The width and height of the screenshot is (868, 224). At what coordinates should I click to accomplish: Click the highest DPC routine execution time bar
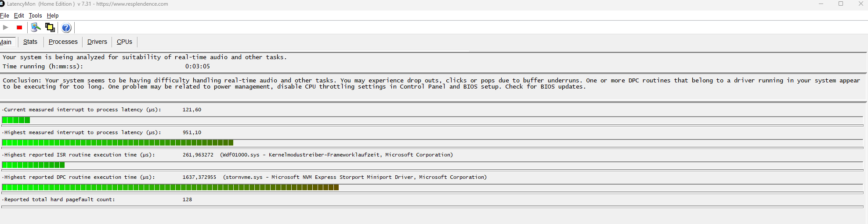tap(170, 188)
